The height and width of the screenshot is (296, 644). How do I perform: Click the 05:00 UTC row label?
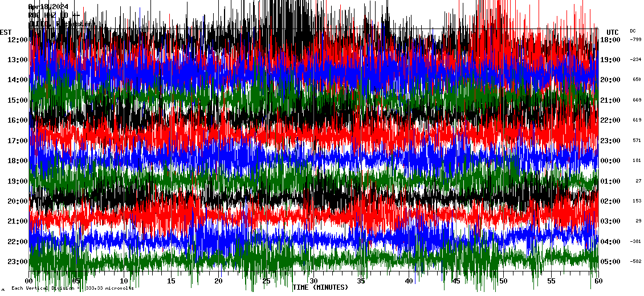click(610, 262)
